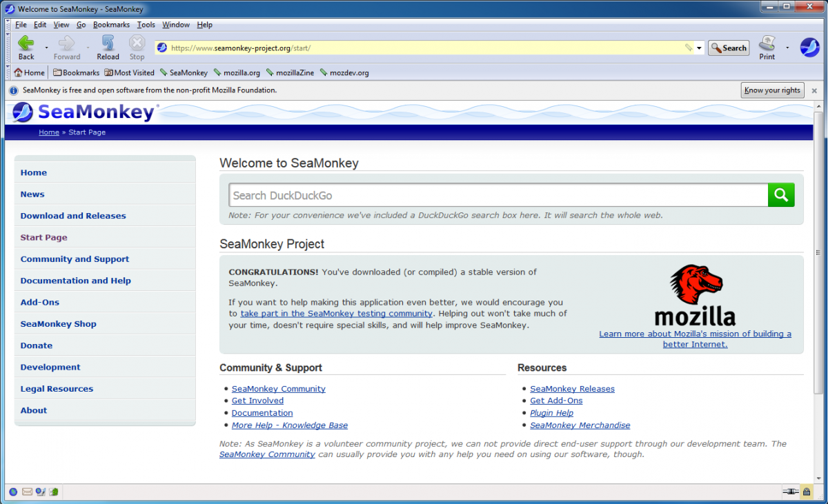Click the security padlock icon in status bar

click(x=807, y=492)
